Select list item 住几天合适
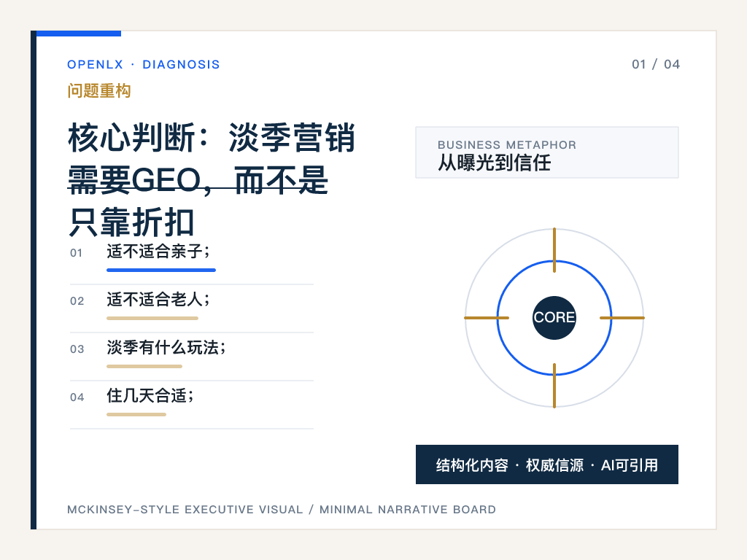Viewport: 747px width, 560px height. coord(150,396)
